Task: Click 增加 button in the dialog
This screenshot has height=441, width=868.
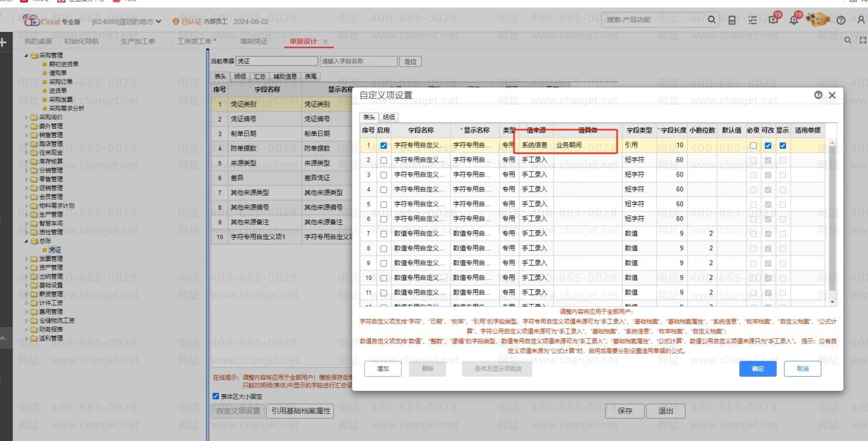Action: (x=383, y=369)
